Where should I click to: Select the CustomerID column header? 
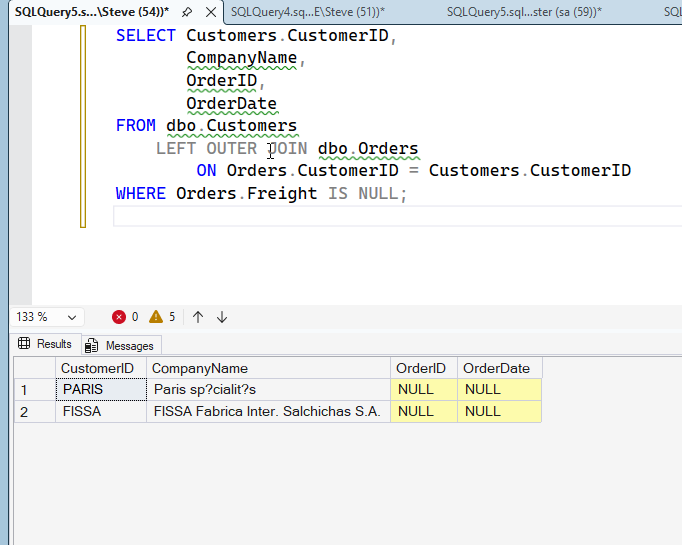click(97, 368)
